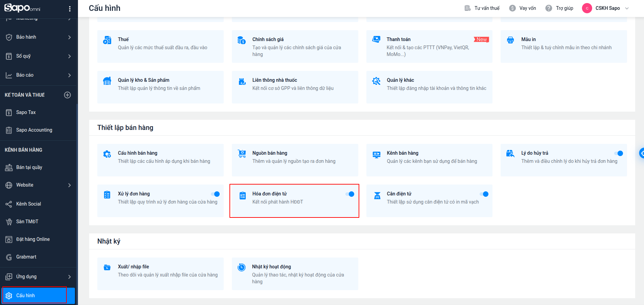
Task: Select the Cấu hình sidebar item
Action: pos(38,296)
